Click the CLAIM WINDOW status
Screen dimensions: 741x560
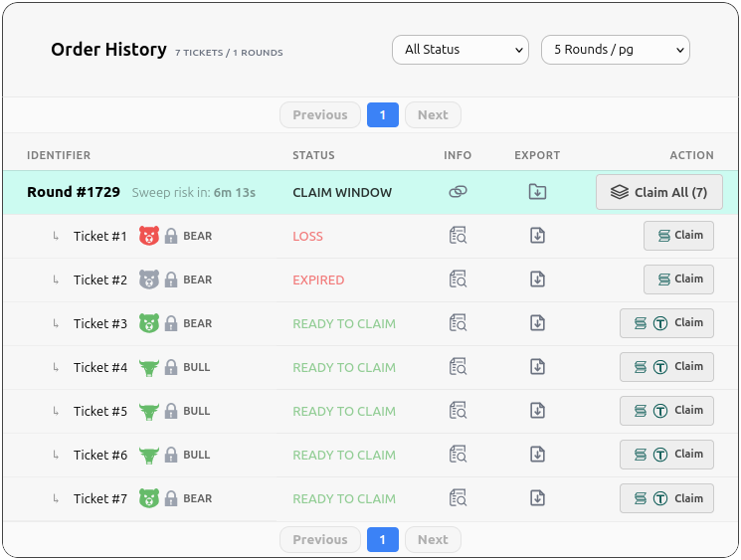342,192
